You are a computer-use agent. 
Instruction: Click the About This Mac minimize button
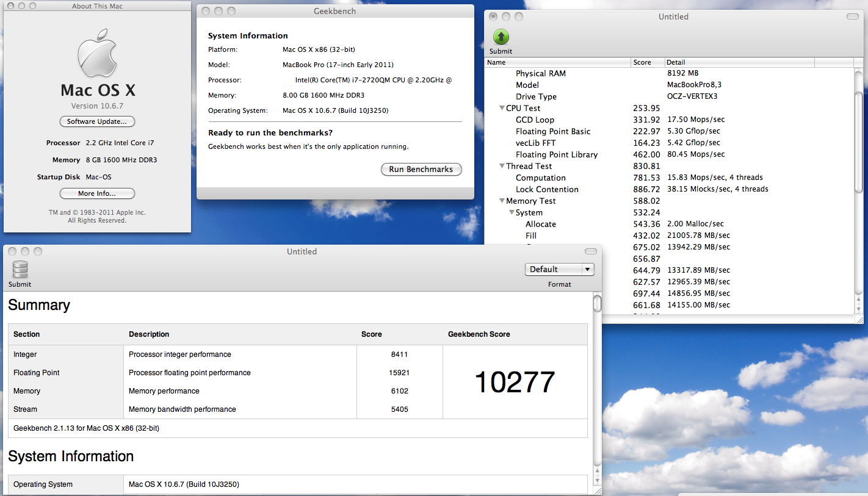pyautogui.click(x=22, y=5)
